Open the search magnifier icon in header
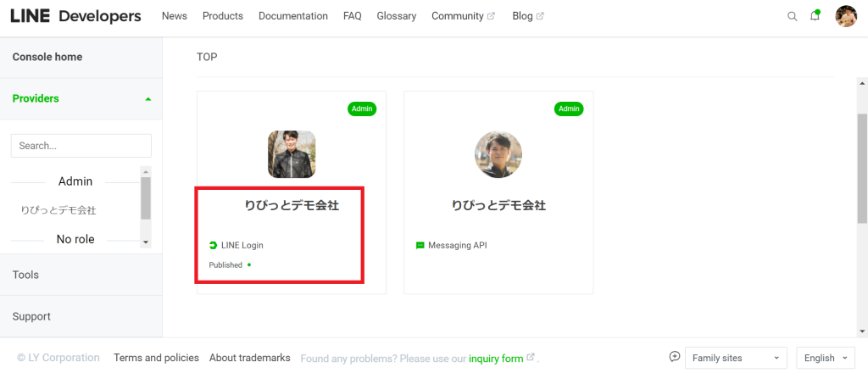This screenshot has height=373, width=868. (793, 16)
